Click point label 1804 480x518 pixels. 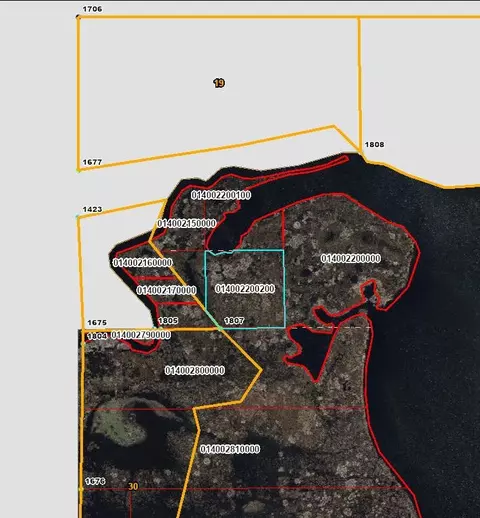tap(97, 336)
